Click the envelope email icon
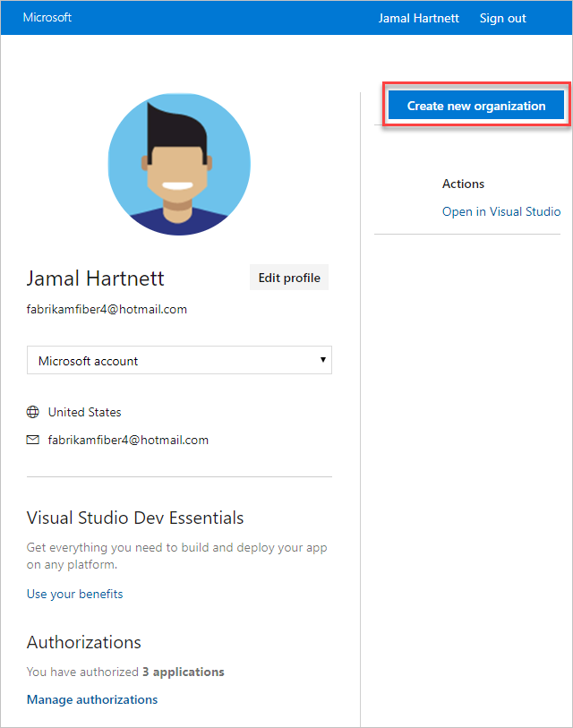This screenshot has height=728, width=573. tap(33, 440)
